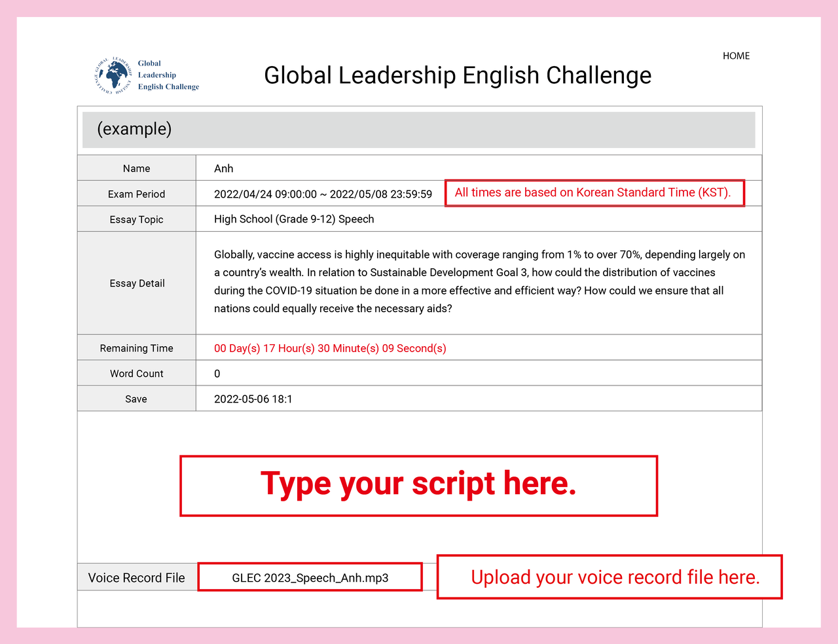Select the page title heading text

458,75
